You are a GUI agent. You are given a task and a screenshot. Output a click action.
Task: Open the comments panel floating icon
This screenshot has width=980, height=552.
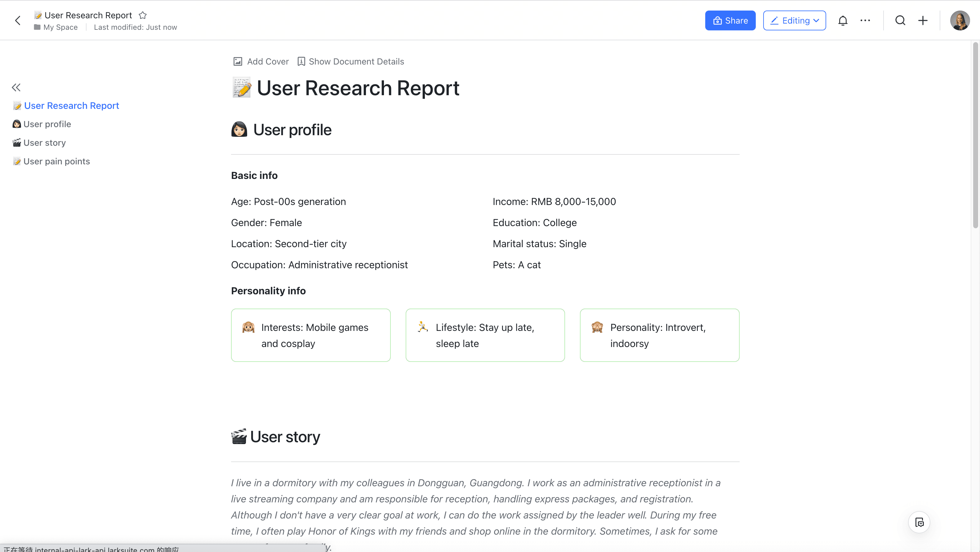coord(919,522)
